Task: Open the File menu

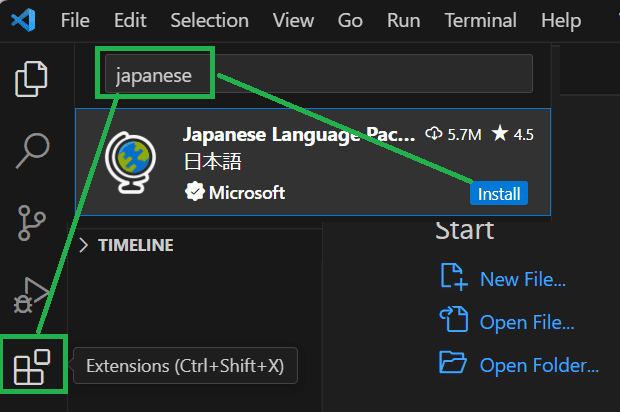Action: 75,20
